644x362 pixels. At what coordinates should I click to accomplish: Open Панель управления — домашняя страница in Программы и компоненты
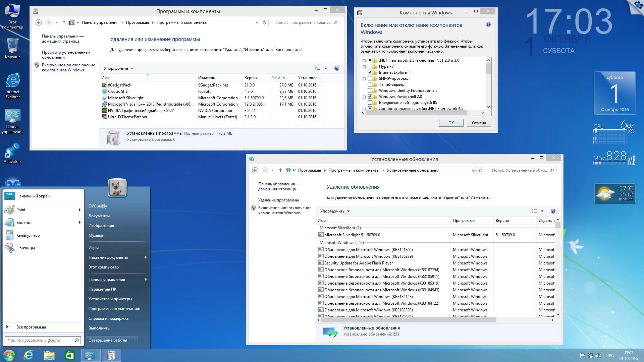tap(63, 39)
